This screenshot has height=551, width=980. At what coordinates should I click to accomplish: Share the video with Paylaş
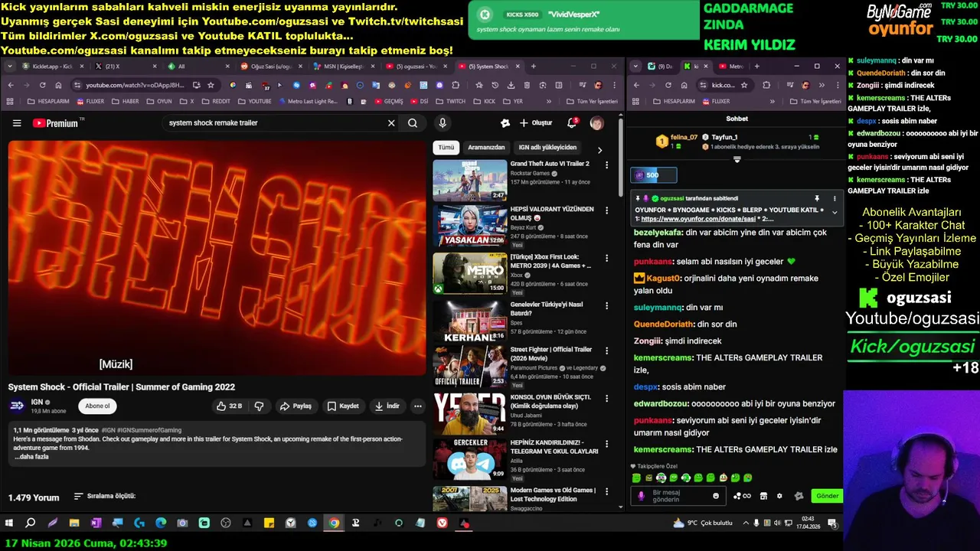coord(296,406)
